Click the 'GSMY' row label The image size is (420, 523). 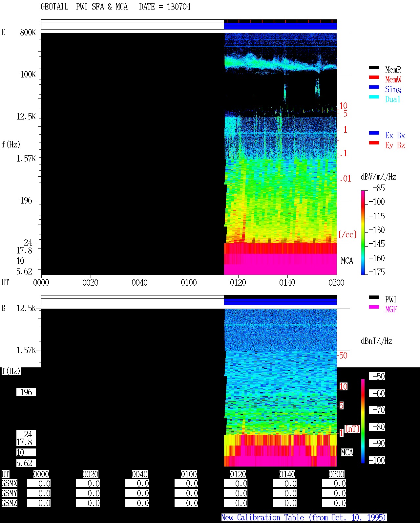(9, 493)
